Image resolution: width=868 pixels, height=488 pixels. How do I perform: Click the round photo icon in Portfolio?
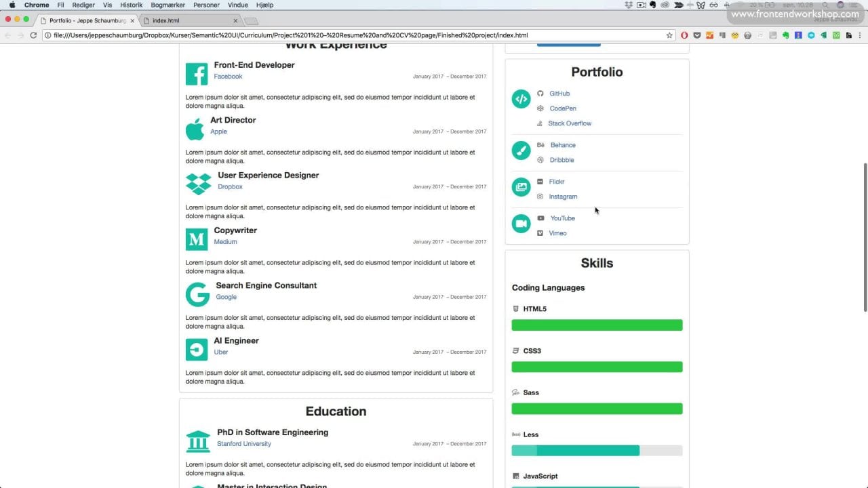(521, 187)
